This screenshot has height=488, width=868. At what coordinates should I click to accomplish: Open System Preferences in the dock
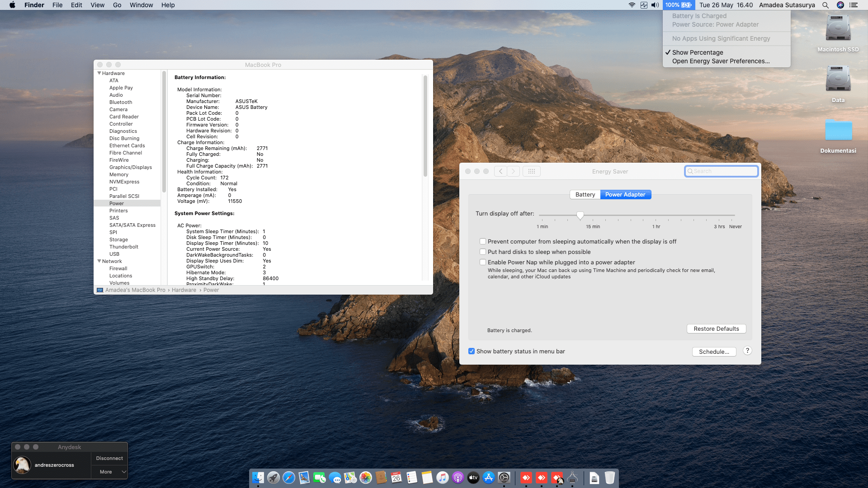[504, 478]
